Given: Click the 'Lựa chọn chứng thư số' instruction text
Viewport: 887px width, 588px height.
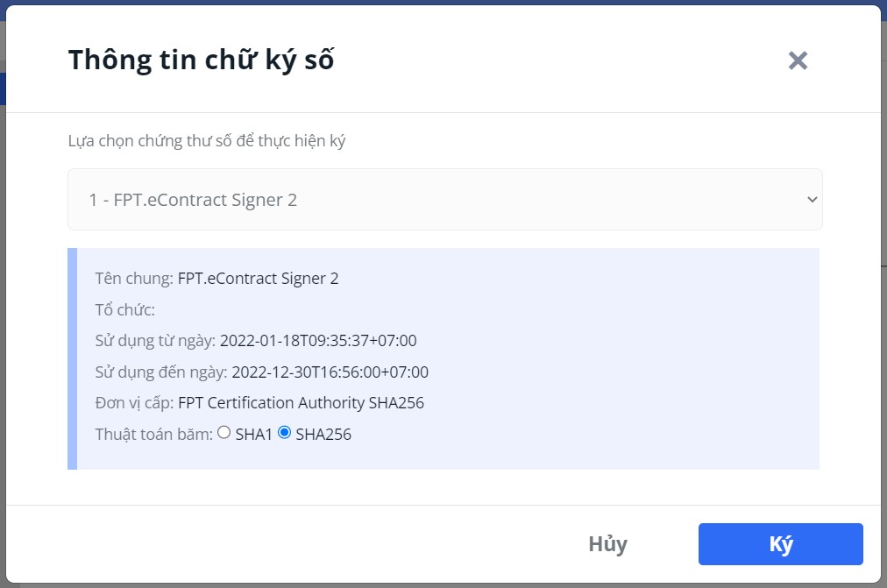Looking at the screenshot, I should coord(207,141).
